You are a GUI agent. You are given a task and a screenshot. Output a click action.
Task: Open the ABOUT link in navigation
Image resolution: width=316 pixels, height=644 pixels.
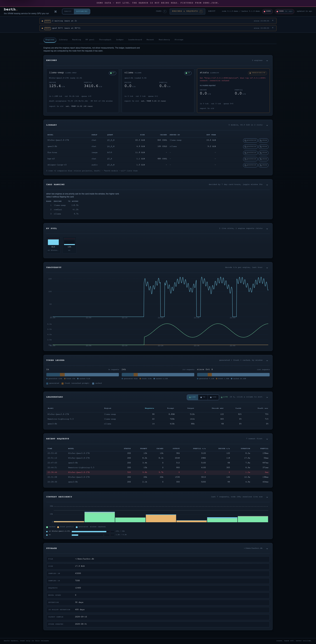(x=212, y=11)
